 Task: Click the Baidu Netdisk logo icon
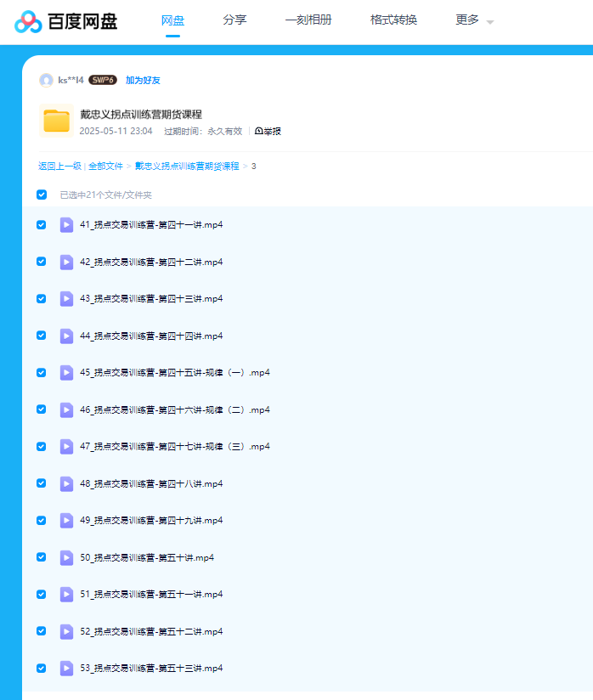(x=28, y=21)
